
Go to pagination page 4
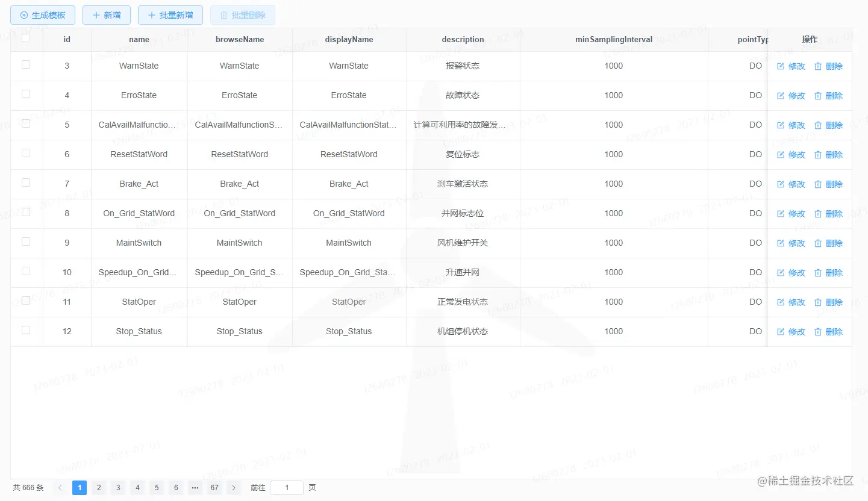click(137, 488)
